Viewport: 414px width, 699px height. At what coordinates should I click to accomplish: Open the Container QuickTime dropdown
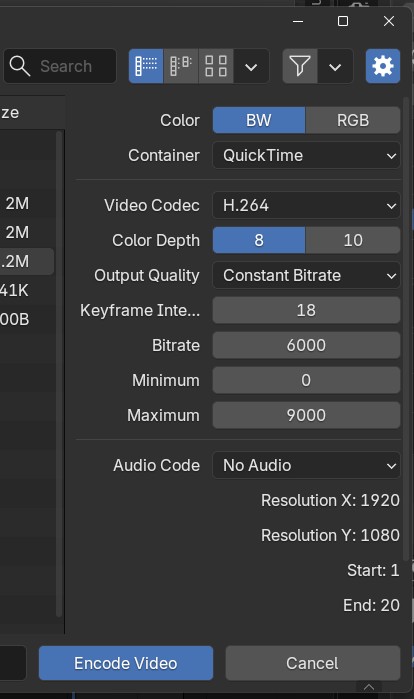click(307, 155)
